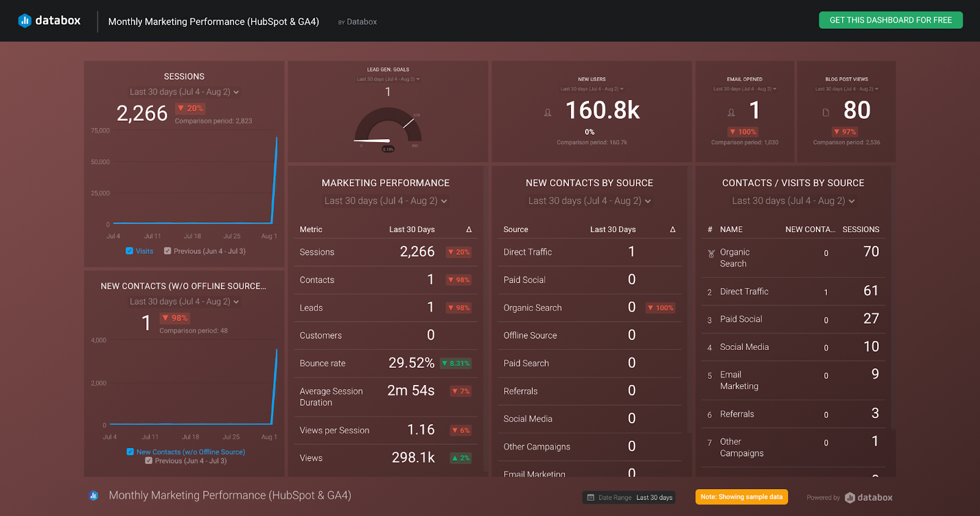Click the dashboard title in header
980x516 pixels.
point(214,21)
